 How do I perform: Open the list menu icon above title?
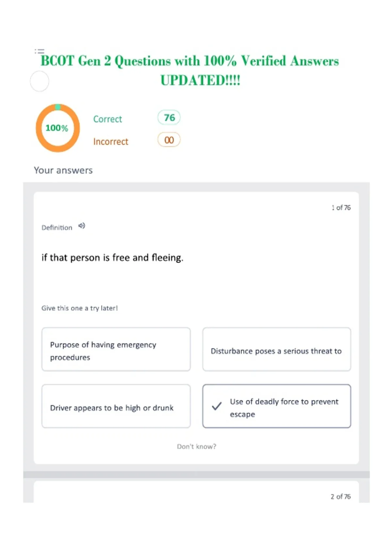click(39, 51)
